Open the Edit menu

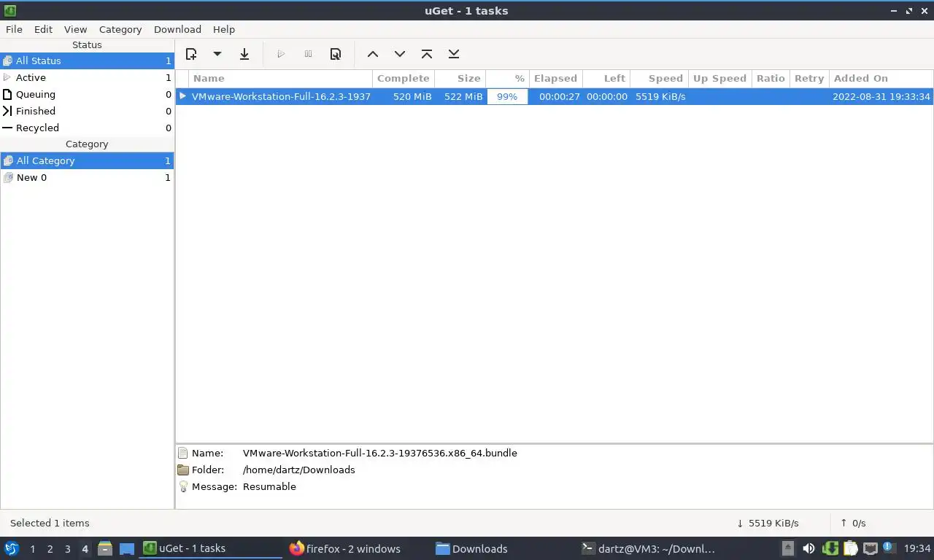pyautogui.click(x=43, y=29)
